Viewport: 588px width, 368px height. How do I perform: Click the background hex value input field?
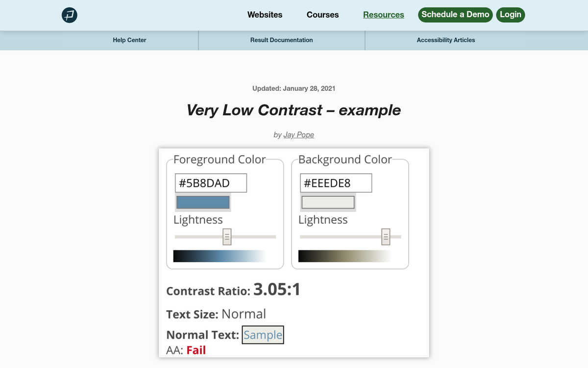click(336, 183)
